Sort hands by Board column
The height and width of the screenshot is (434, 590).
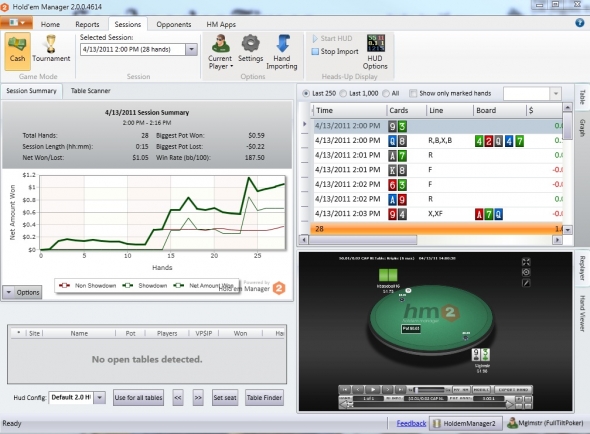tap(499, 110)
